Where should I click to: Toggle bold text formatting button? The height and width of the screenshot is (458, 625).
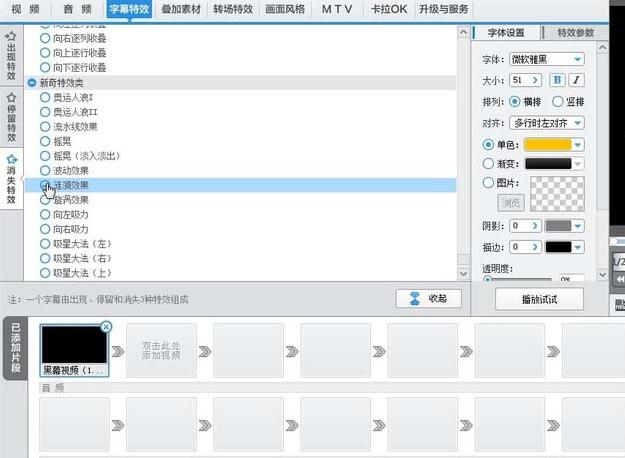pos(558,80)
